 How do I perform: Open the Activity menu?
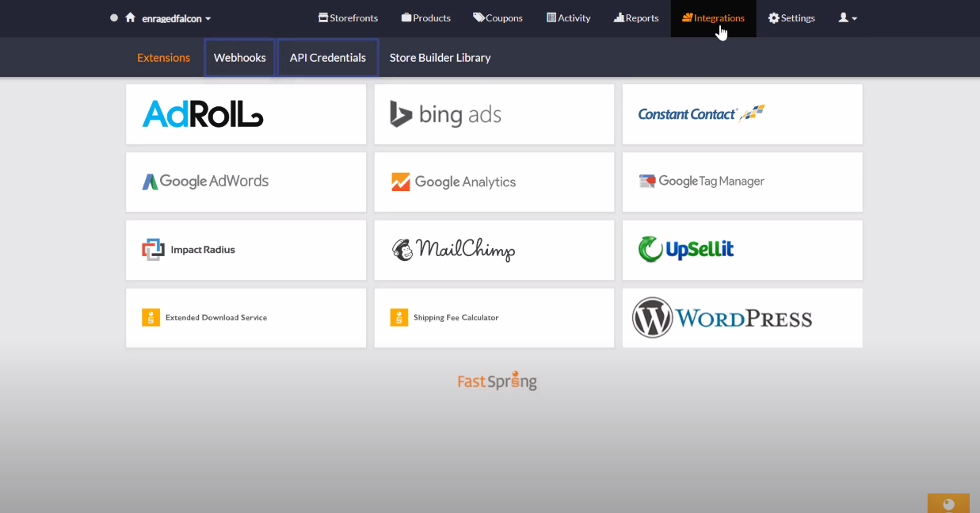[568, 18]
